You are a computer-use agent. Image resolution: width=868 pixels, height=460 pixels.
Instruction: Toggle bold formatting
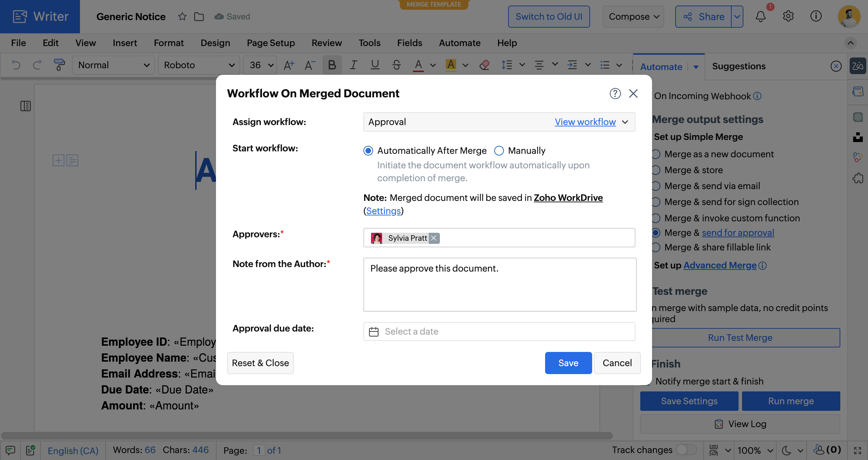coord(332,65)
